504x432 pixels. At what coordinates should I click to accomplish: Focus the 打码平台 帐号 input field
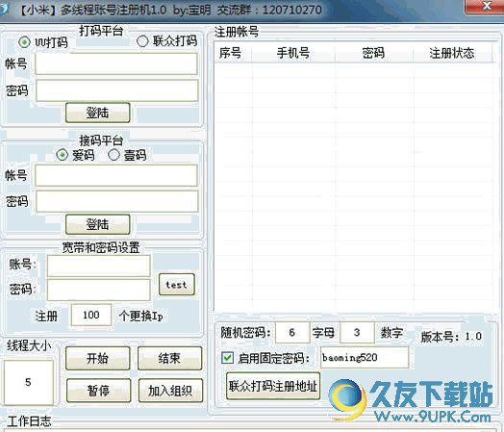click(x=116, y=64)
